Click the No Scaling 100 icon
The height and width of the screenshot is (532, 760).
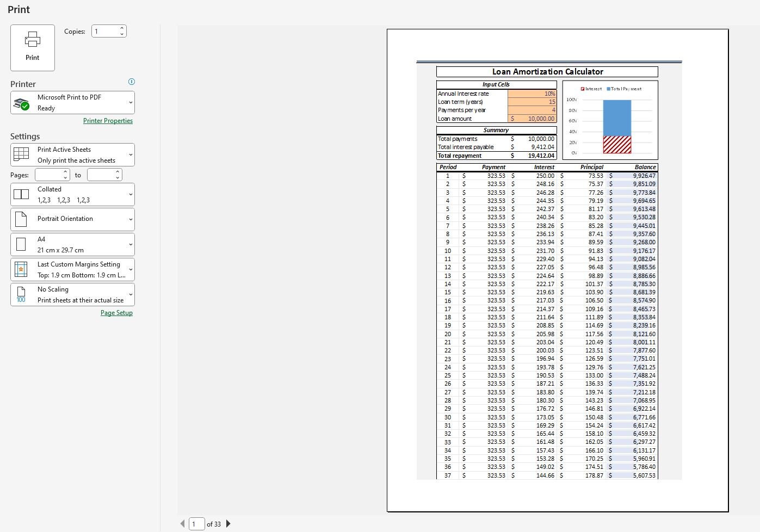point(21,294)
